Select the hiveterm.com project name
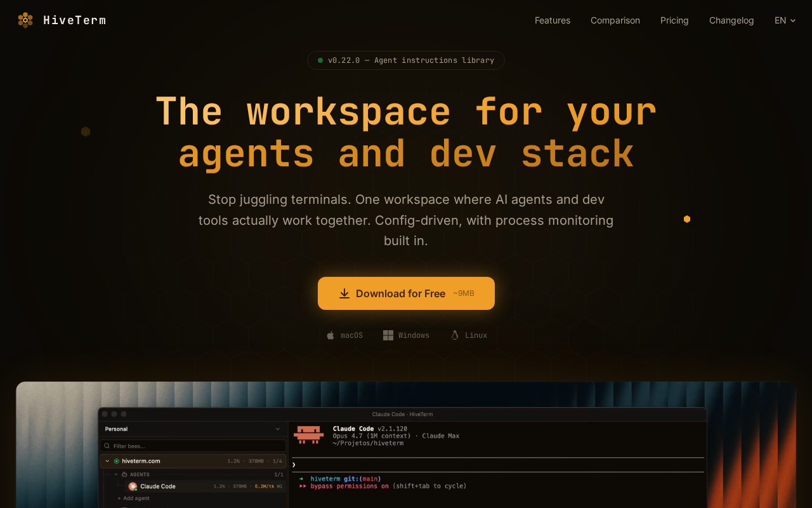 141,461
